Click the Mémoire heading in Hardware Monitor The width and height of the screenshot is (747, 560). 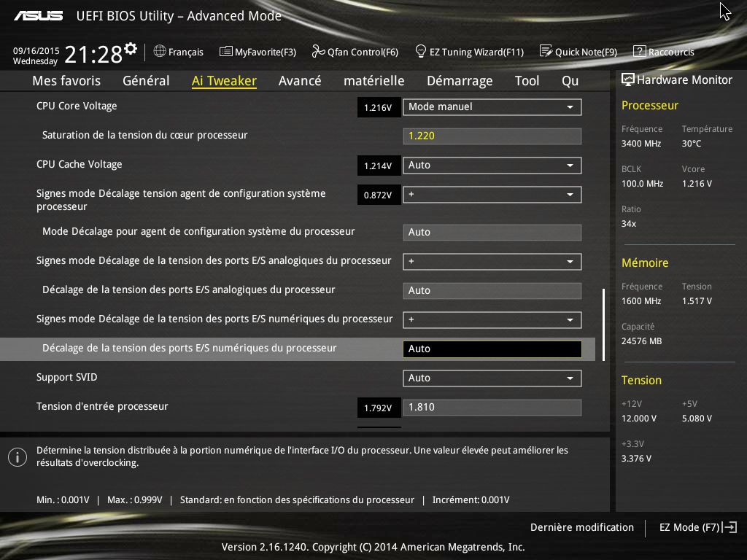pos(645,262)
